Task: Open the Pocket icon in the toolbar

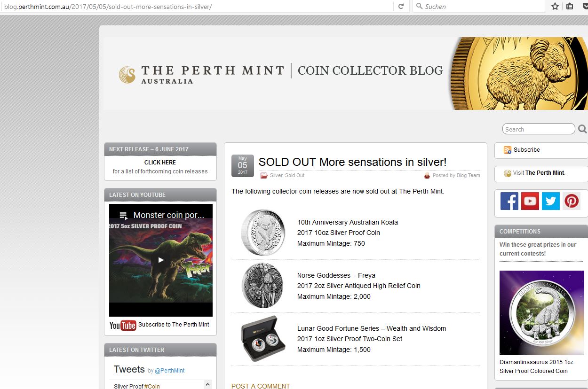Action: pyautogui.click(x=585, y=7)
